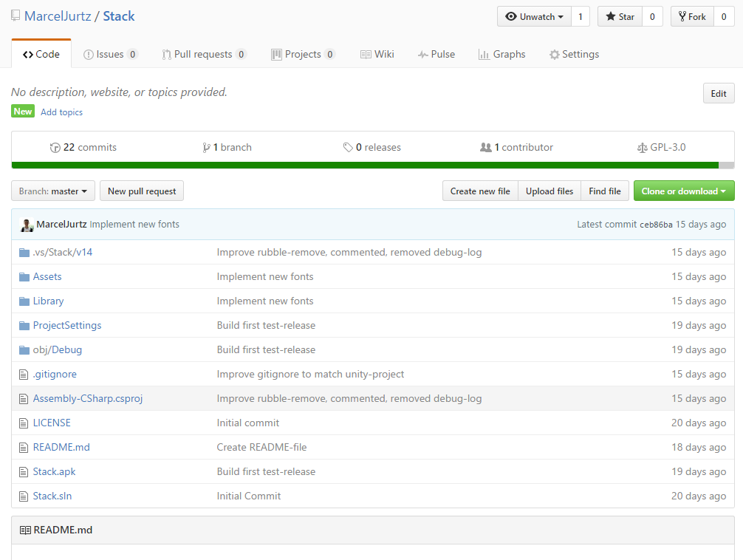Click the watchers count 1

(581, 16)
